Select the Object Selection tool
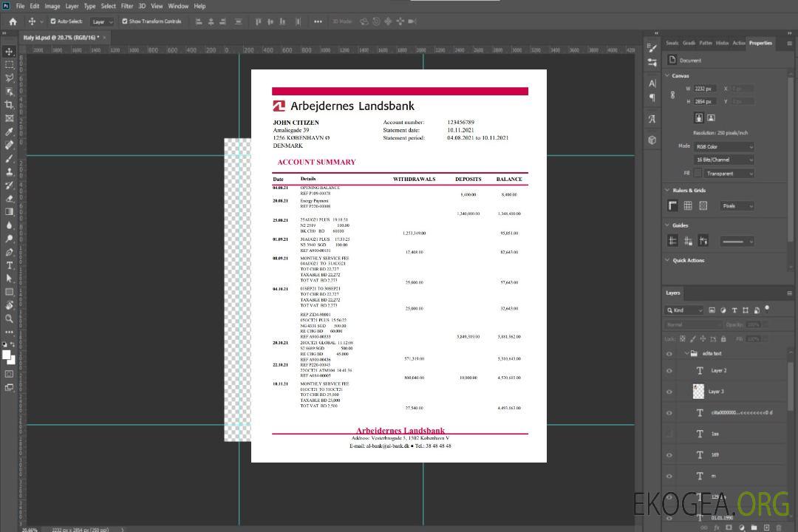The image size is (798, 532). (9, 91)
